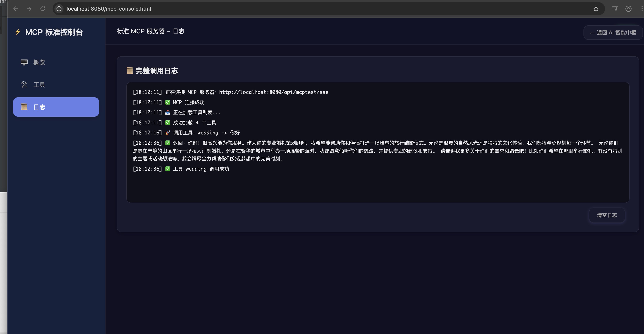Open the media control icon in toolbar
Image resolution: width=644 pixels, height=334 pixels.
[615, 9]
